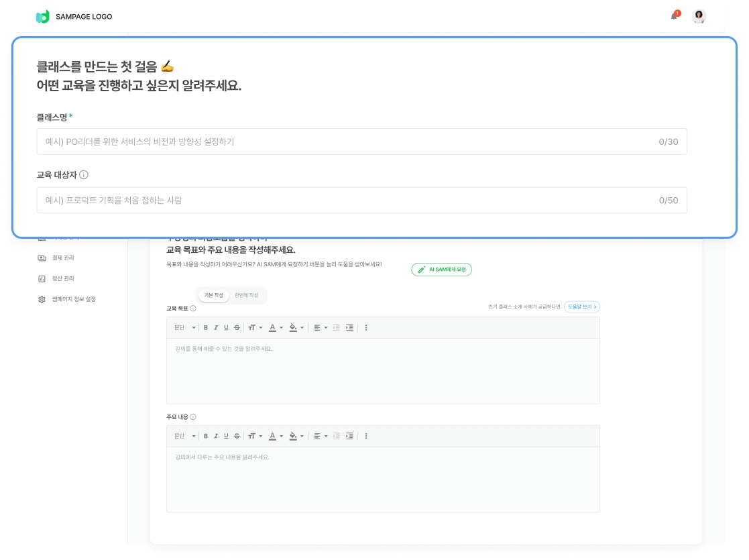Click the AI SAM에게 요청 button
Viewport: 749px width, 560px height.
point(442,270)
